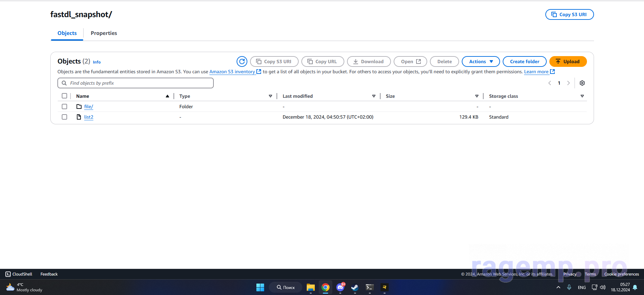Select the list2 object checkbox

[64, 117]
